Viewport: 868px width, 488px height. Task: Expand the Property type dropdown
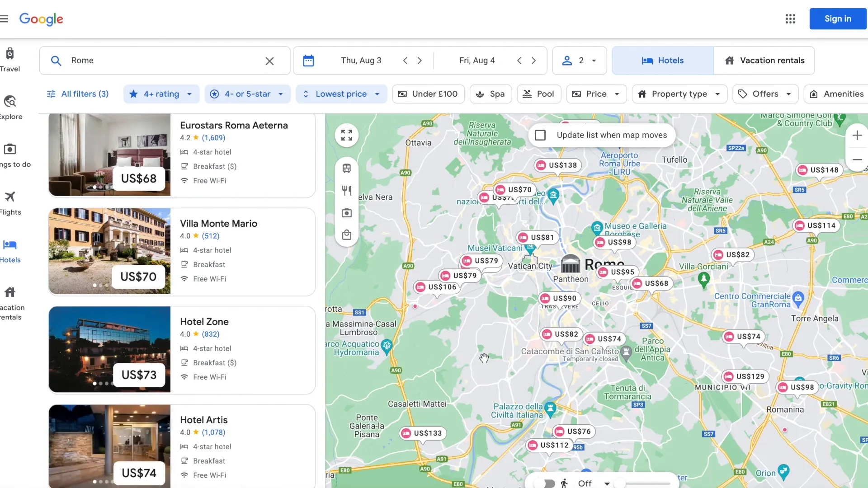click(679, 94)
